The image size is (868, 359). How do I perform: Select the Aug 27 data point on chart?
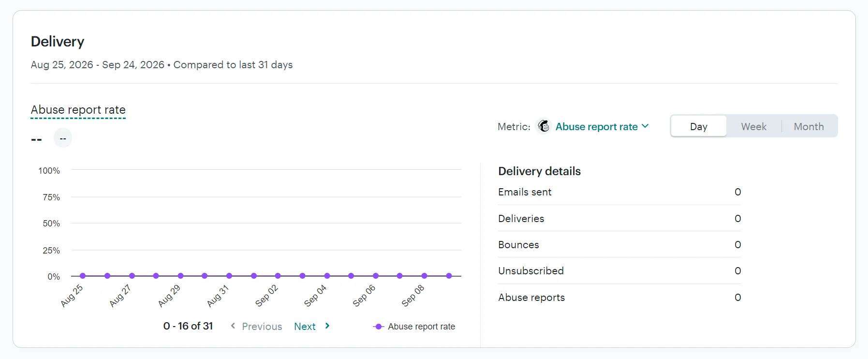[x=132, y=276]
